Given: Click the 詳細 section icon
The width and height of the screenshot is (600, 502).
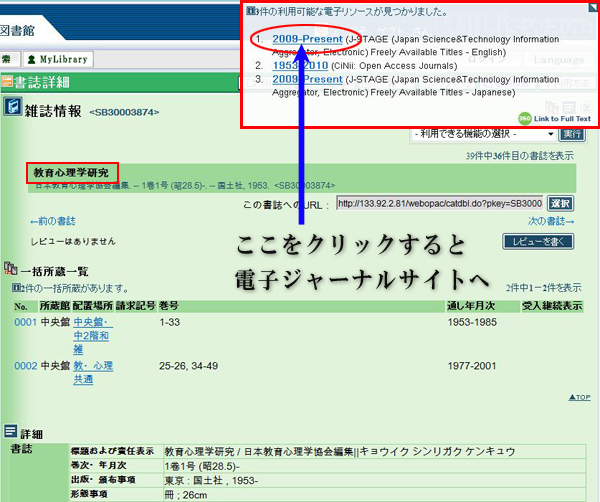Looking at the screenshot, I should coord(10,431).
